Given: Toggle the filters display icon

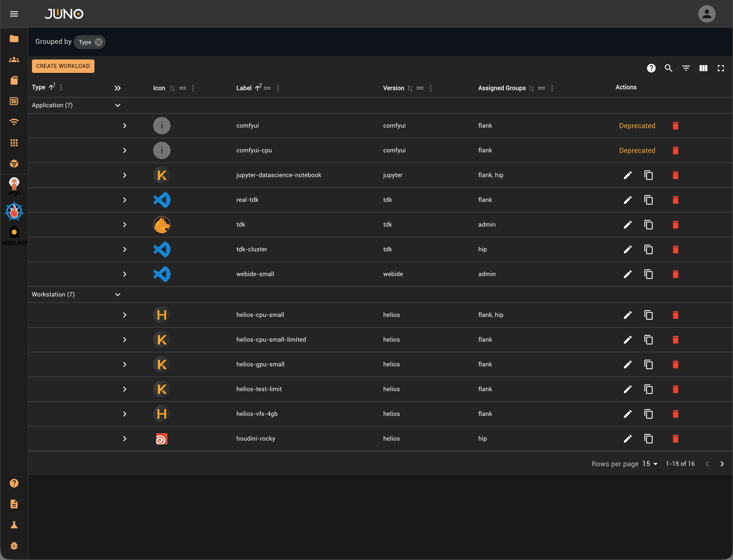Looking at the screenshot, I should coord(686,68).
